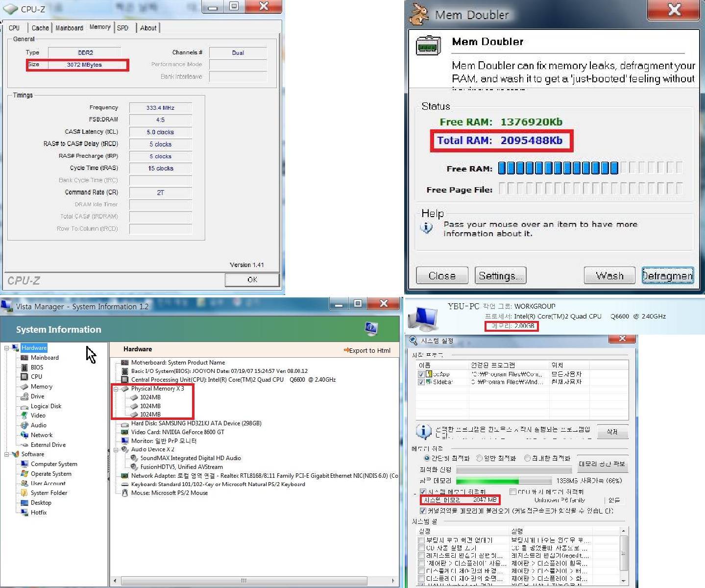Image resolution: width=705 pixels, height=588 pixels.
Task: Select the Memory module icon in sidebar
Action: click(24, 387)
